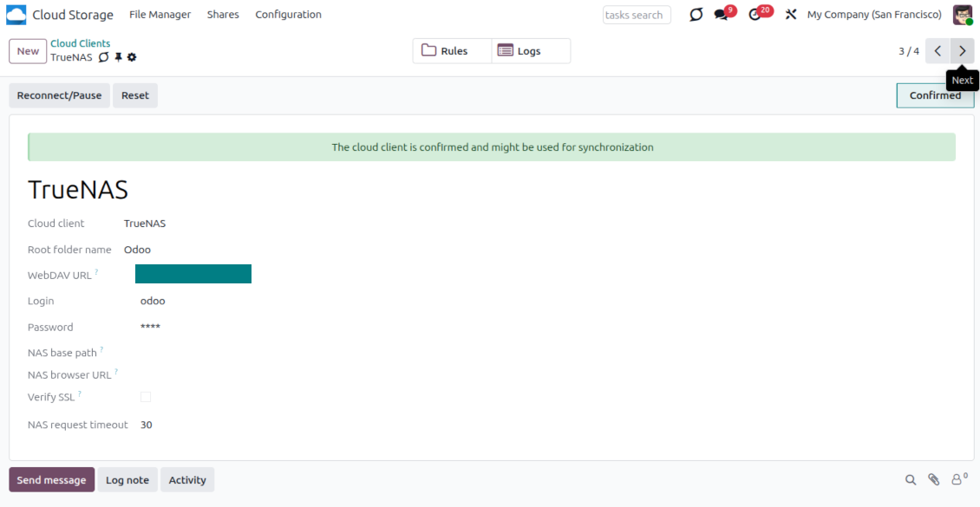The width and height of the screenshot is (980, 507).
Task: Open the chat messages icon with 9 badge
Action: tap(722, 15)
